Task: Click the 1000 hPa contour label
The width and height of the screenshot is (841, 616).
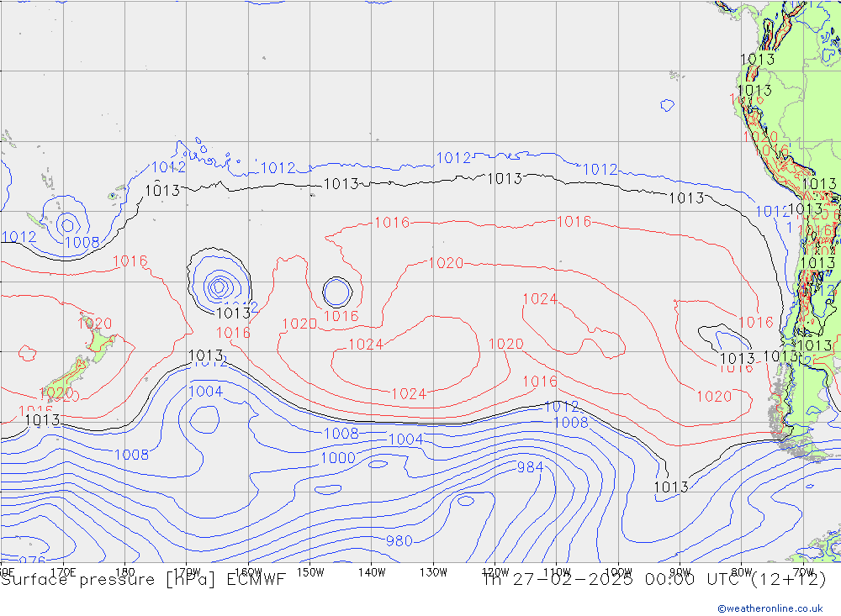Action: click(x=338, y=458)
